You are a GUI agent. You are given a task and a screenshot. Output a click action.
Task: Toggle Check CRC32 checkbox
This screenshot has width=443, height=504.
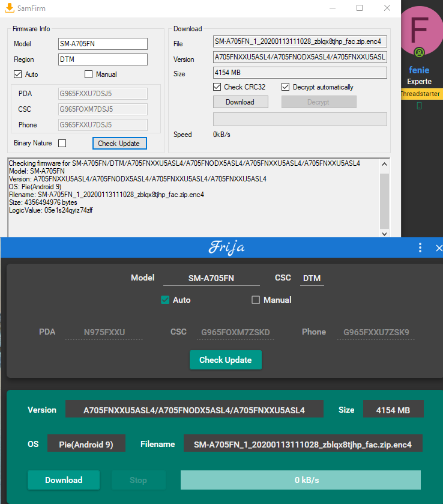click(217, 87)
